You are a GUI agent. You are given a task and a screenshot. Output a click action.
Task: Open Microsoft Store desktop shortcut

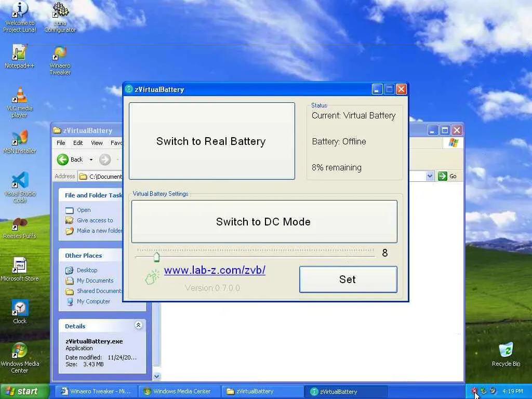tap(20, 270)
